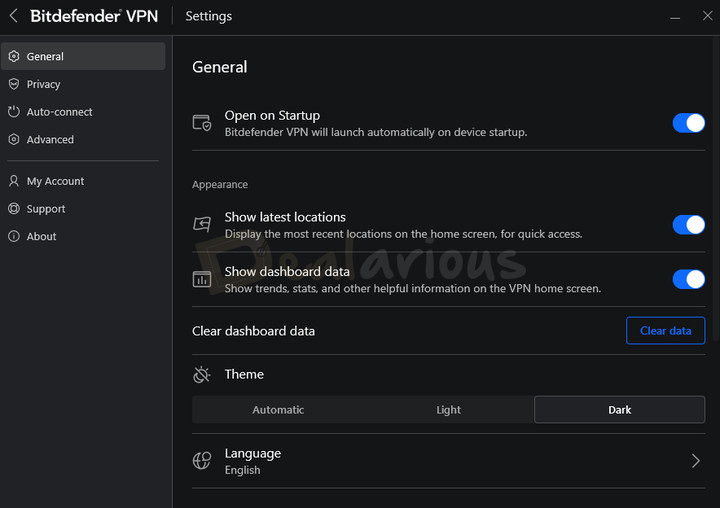Image resolution: width=720 pixels, height=508 pixels.
Task: Click the General gear icon in sidebar
Action: pos(14,56)
